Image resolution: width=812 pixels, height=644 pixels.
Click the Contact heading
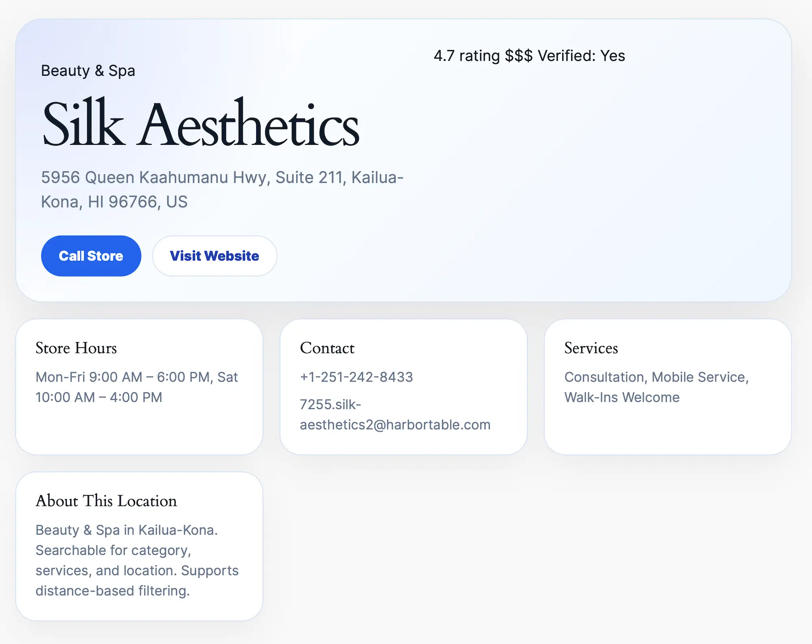(327, 348)
